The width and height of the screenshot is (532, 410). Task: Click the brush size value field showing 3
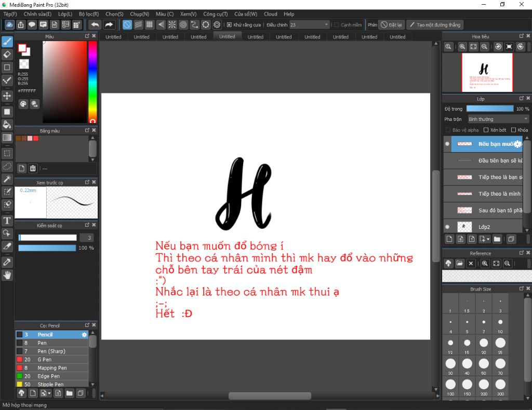[86, 238]
